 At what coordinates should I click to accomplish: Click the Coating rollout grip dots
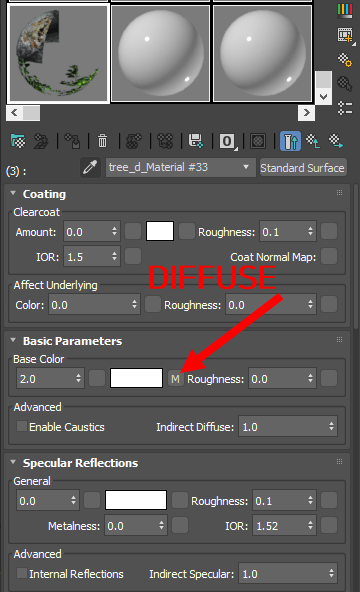pyautogui.click(x=339, y=193)
